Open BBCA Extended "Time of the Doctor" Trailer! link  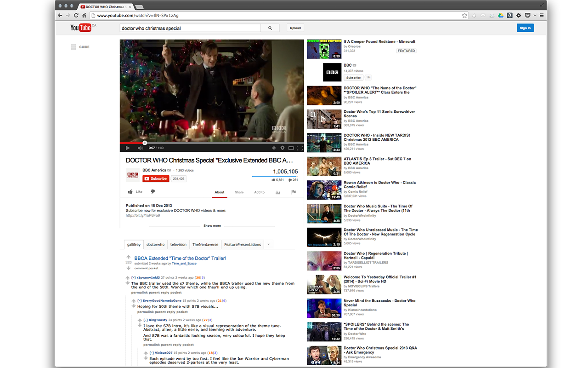[180, 259]
